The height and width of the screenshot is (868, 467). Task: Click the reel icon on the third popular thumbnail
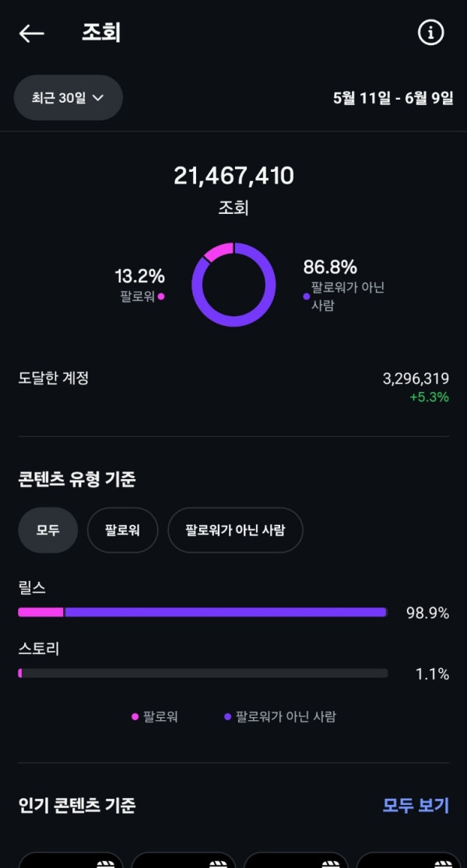click(330, 863)
